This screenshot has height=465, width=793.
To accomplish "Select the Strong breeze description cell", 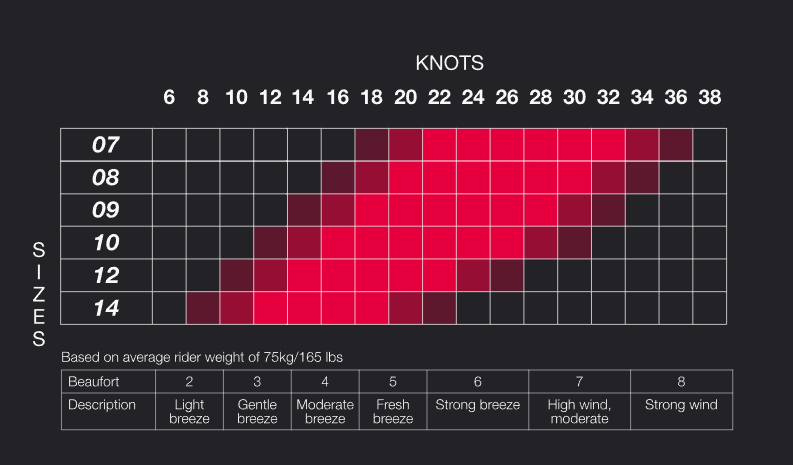I will tap(477, 405).
